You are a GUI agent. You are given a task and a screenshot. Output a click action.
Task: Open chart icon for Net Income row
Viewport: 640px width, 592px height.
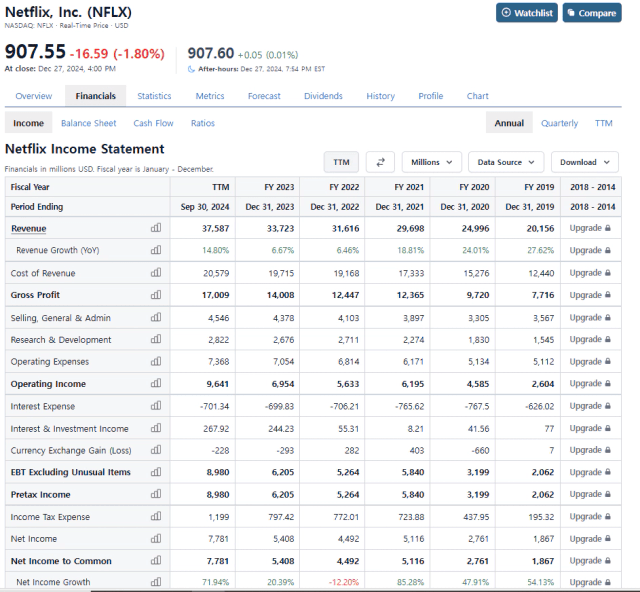(x=156, y=539)
